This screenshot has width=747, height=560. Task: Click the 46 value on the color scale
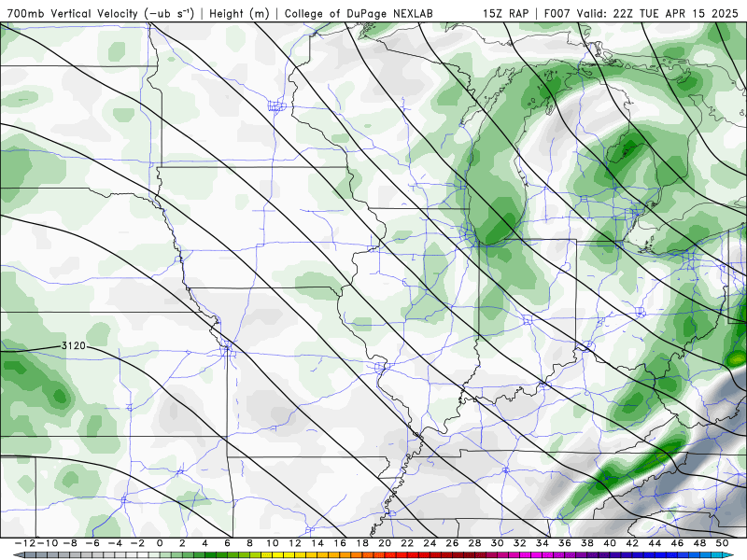pos(677,543)
